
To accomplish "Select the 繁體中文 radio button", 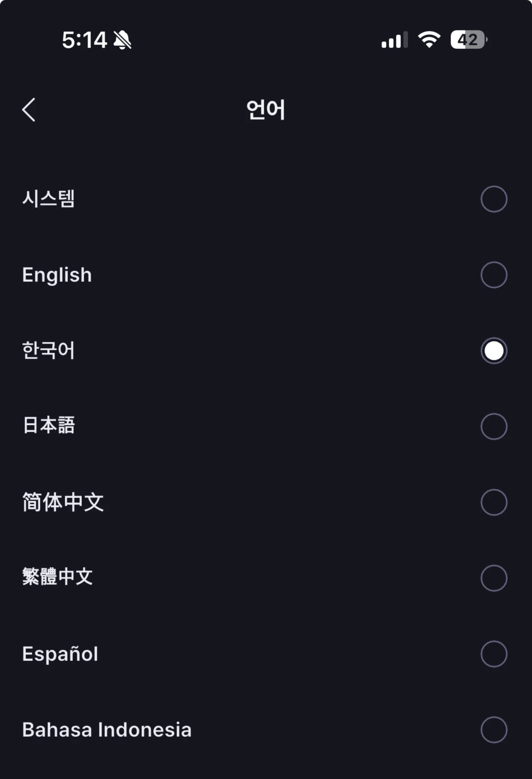I will [494, 578].
